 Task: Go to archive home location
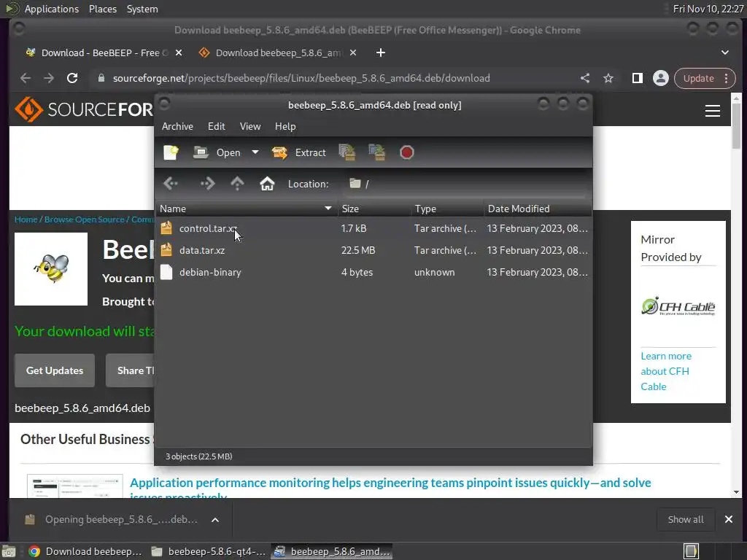click(267, 184)
